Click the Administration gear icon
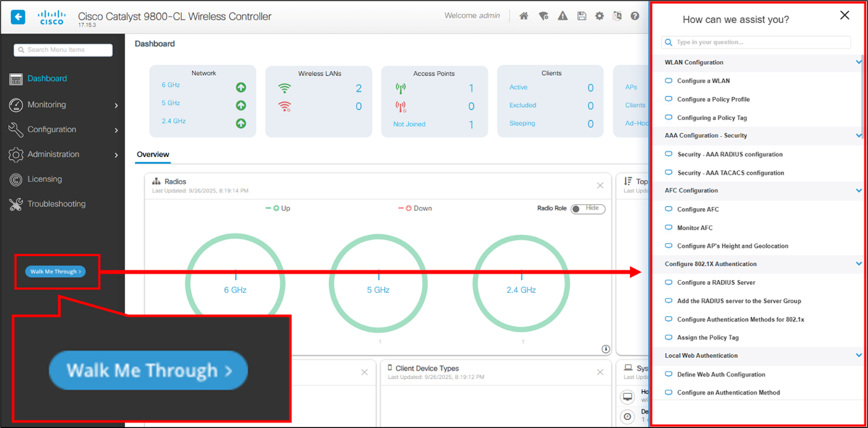 point(15,154)
